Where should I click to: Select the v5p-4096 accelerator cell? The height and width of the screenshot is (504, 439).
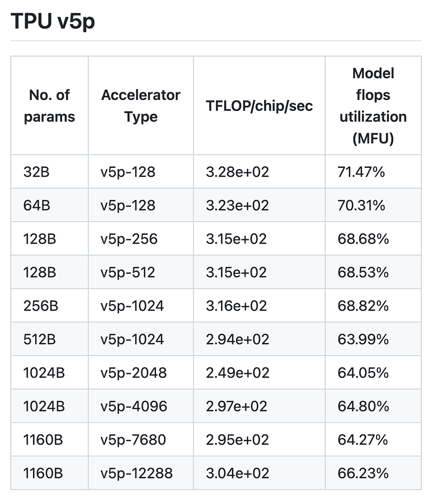pos(134,406)
